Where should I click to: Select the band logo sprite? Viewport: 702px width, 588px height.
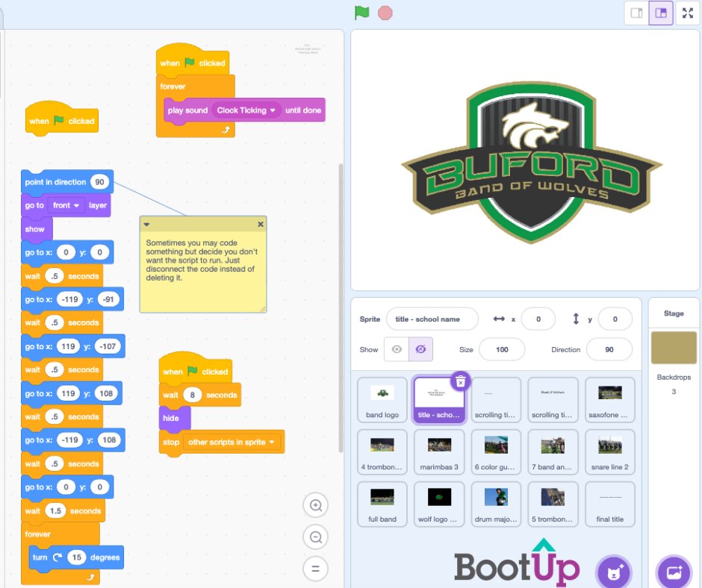pos(382,400)
